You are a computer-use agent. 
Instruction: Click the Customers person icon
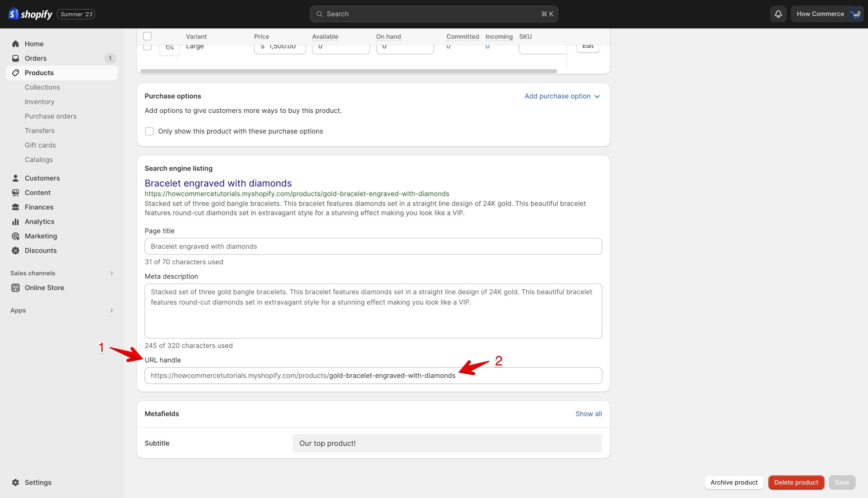[x=15, y=178]
